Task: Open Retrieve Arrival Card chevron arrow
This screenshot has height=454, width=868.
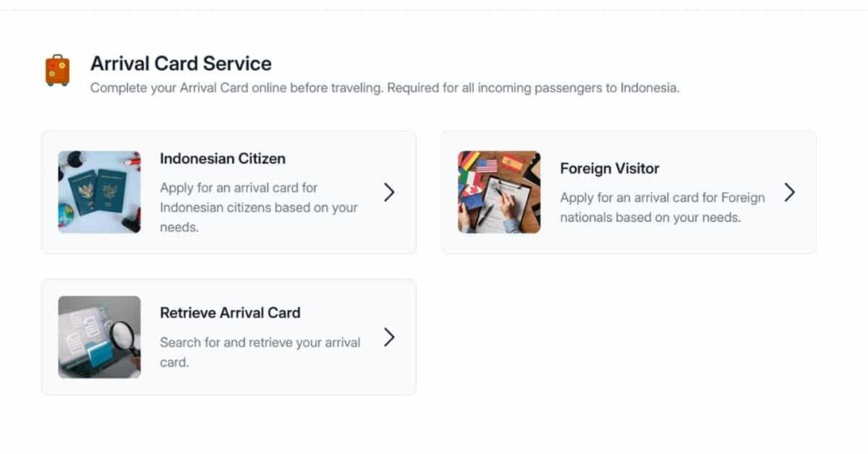Action: tap(389, 337)
